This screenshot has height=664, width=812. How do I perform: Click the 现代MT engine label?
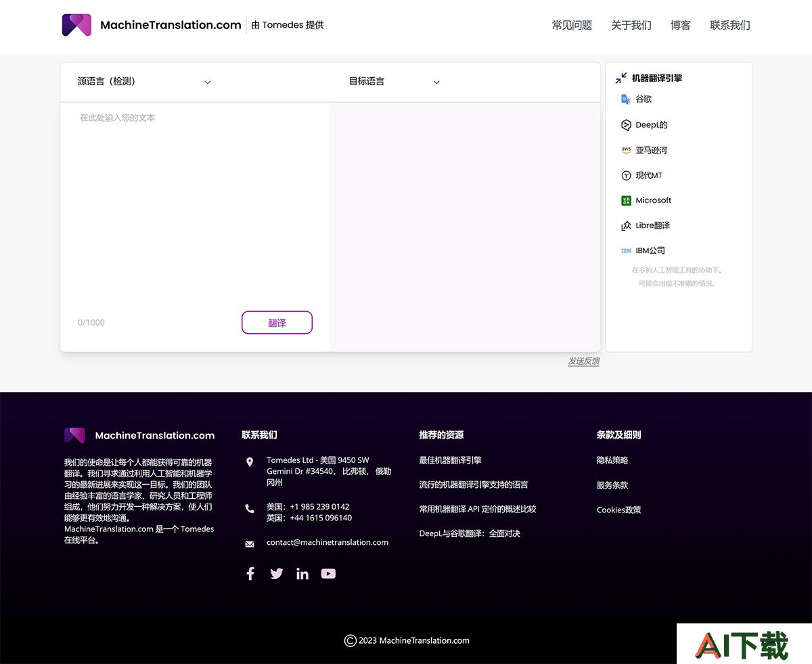tap(649, 176)
